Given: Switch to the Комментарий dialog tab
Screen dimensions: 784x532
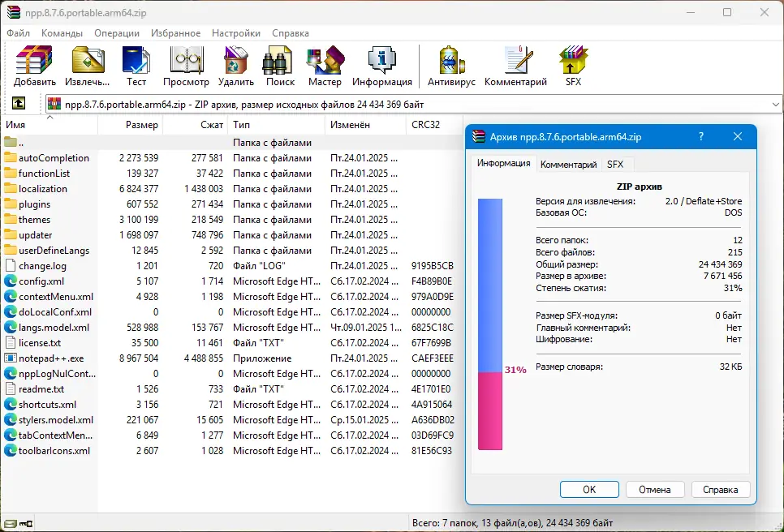Looking at the screenshot, I should 568,165.
